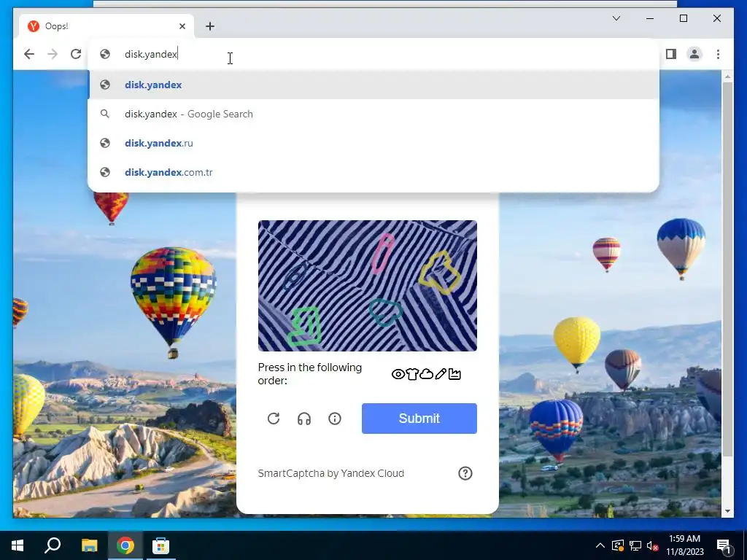Click the vertical scrollbar thumb
747x560 pixels.
coord(727,269)
